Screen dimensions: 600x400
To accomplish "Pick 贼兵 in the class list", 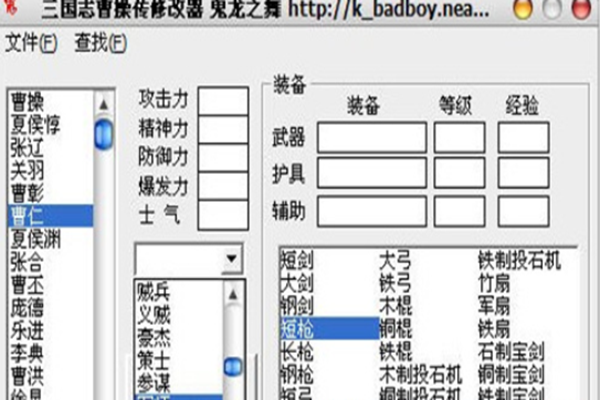I will [153, 292].
